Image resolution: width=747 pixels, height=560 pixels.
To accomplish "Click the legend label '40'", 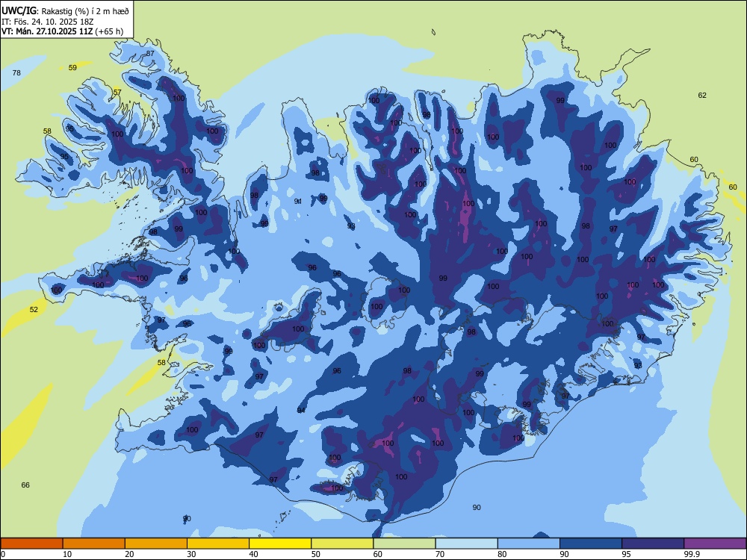I will click(254, 554).
